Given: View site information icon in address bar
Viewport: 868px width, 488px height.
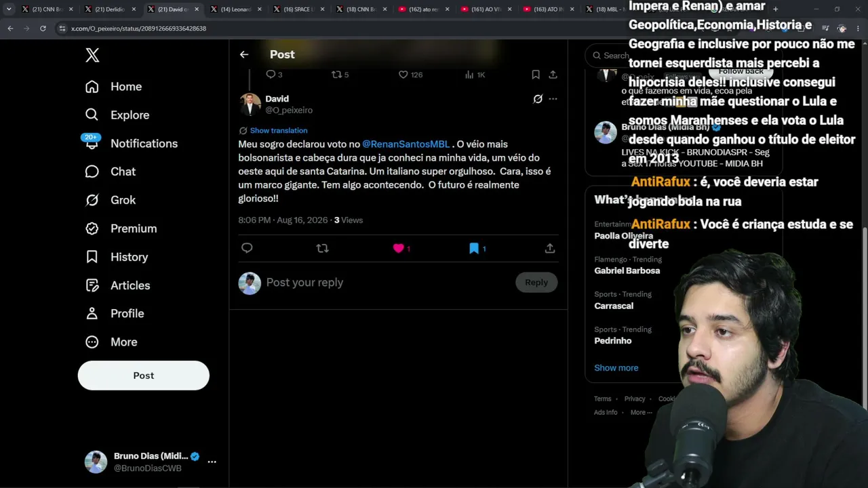Looking at the screenshot, I should tap(62, 28).
